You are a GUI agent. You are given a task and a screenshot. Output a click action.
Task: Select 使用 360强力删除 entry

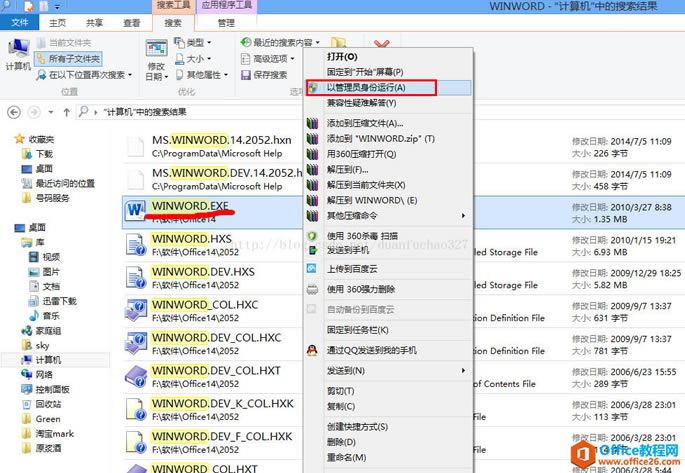click(x=361, y=289)
